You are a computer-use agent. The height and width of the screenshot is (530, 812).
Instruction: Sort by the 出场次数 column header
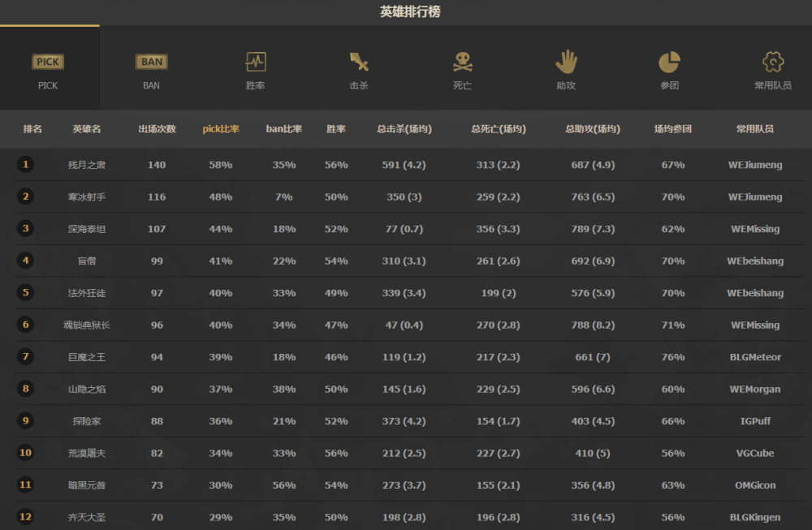(x=157, y=129)
